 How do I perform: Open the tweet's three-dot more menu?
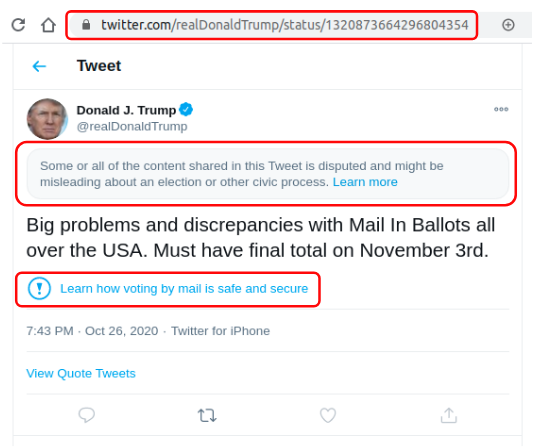(501, 109)
